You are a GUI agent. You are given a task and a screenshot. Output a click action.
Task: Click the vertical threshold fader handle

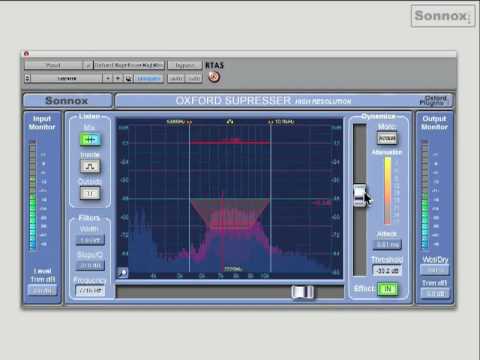click(x=359, y=196)
